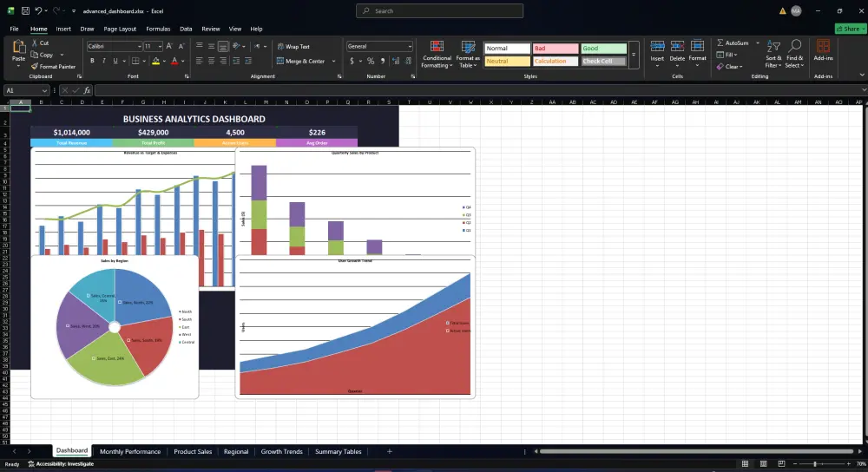Click Accessibility: Investigate in status bar
This screenshot has width=868, height=472.
(61, 463)
